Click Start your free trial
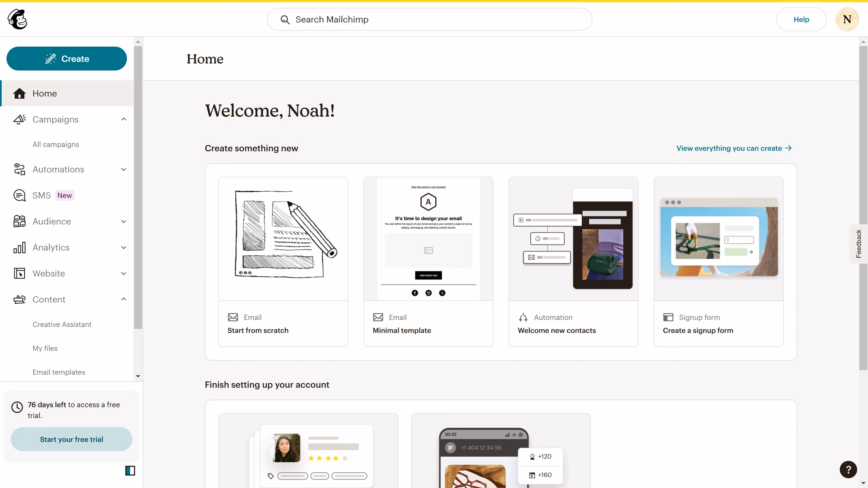The width and height of the screenshot is (868, 488). click(x=71, y=439)
